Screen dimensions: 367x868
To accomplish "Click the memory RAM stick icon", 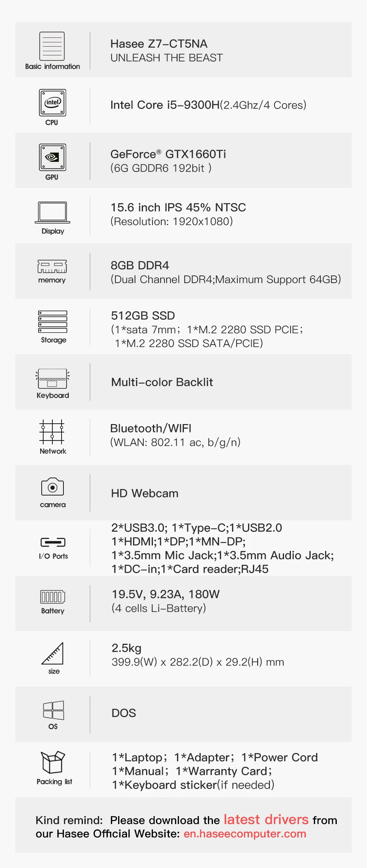I will (52, 266).
